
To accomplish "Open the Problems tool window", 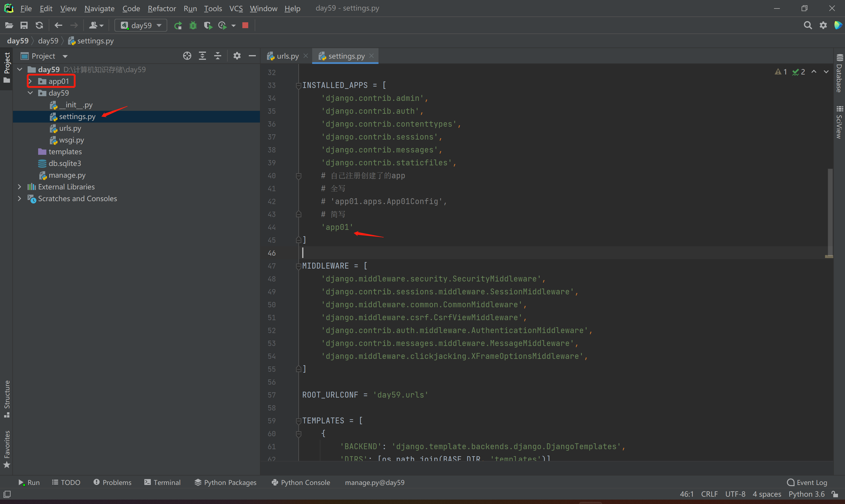I will tap(112, 482).
